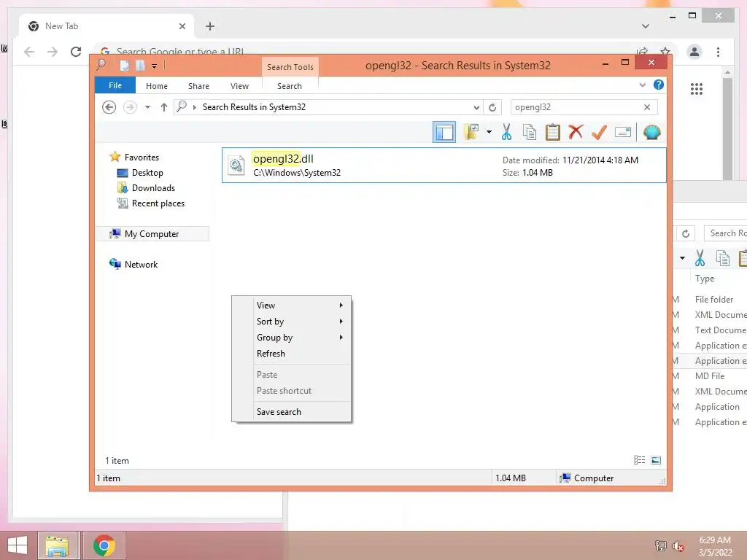Image resolution: width=747 pixels, height=560 pixels.
Task: Click Explorer Back arrow button
Action: click(109, 107)
